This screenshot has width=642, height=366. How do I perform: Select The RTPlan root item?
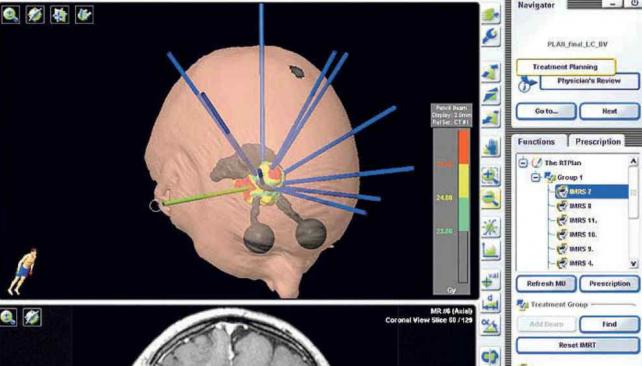pyautogui.click(x=563, y=163)
